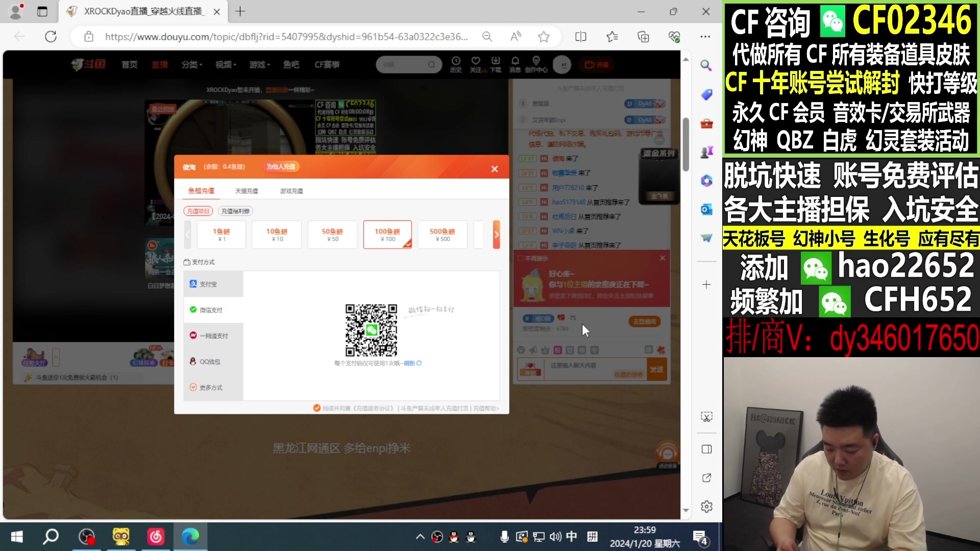The image size is (980, 551).
Task: Open 直播 in Douyu navigation
Action: [x=160, y=65]
